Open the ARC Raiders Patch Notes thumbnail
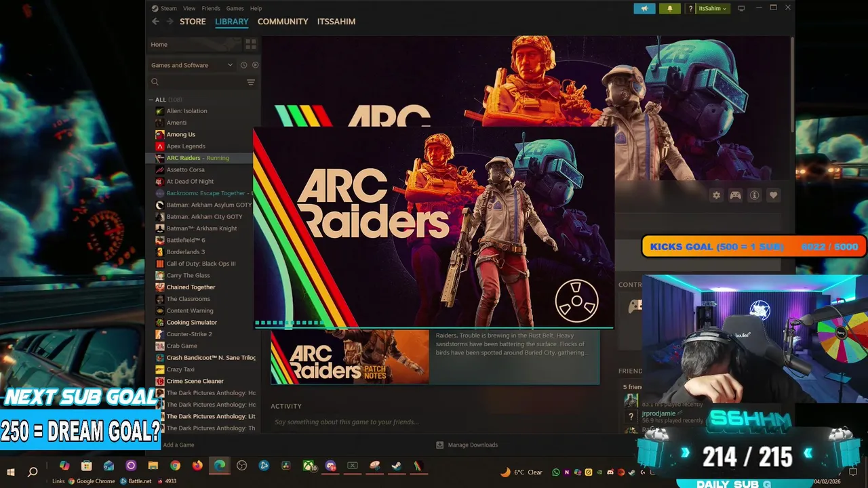Screen dimensions: 868x488 (x=350, y=357)
